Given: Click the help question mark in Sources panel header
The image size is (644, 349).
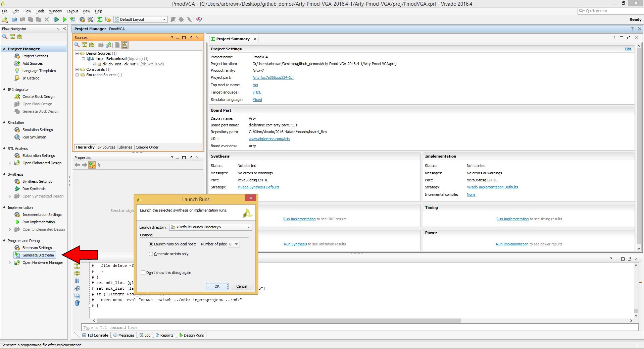Looking at the screenshot, I should coord(172,38).
